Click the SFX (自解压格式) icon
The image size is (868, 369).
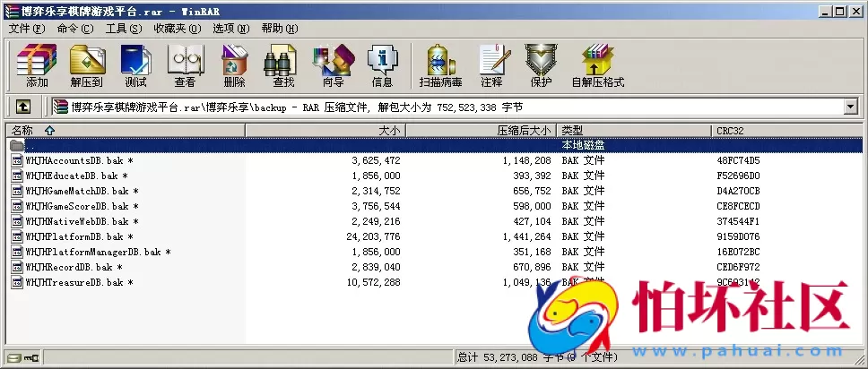click(x=598, y=66)
